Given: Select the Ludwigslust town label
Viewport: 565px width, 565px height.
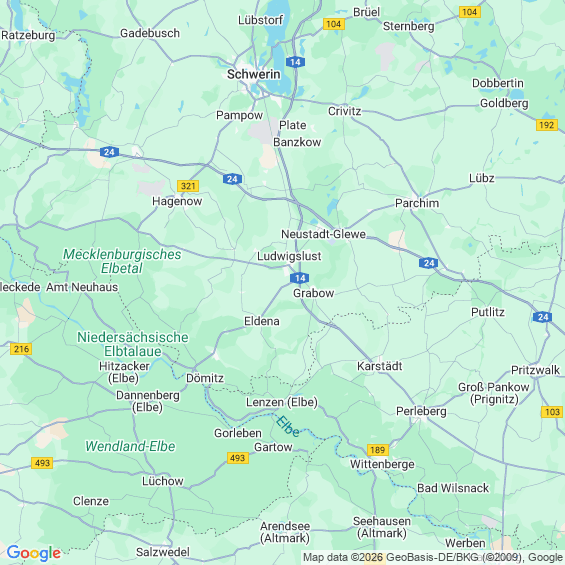Looking at the screenshot, I should pyautogui.click(x=289, y=256).
